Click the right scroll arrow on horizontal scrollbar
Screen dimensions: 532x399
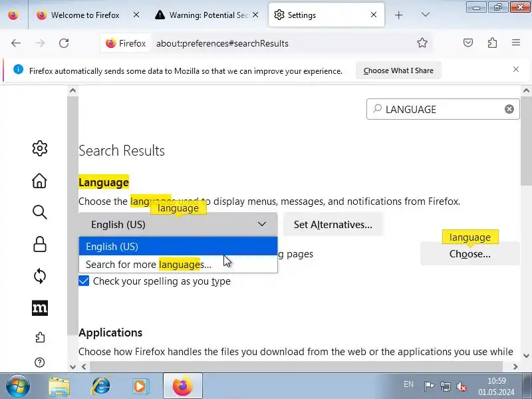515,366
